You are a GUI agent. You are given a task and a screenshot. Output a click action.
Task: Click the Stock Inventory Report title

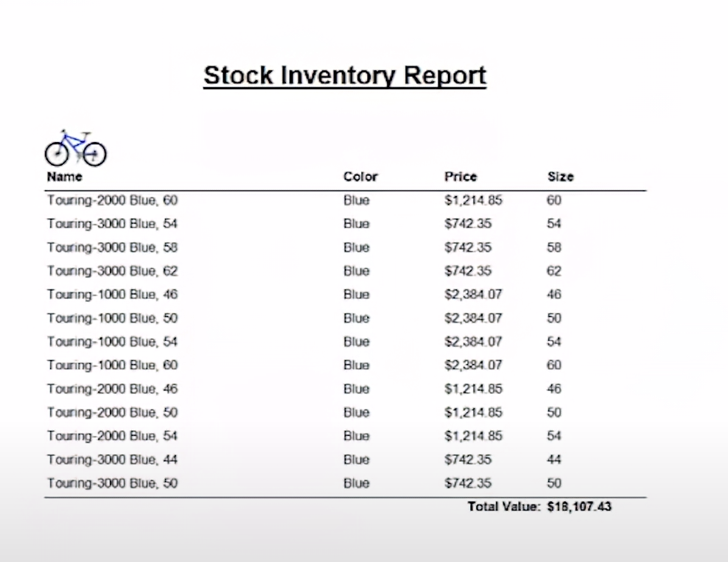(345, 75)
